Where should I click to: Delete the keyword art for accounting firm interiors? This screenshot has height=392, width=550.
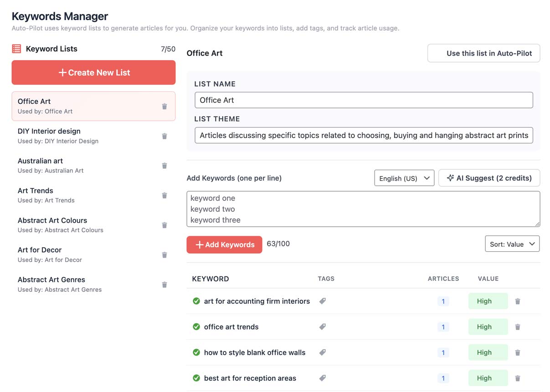518,301
